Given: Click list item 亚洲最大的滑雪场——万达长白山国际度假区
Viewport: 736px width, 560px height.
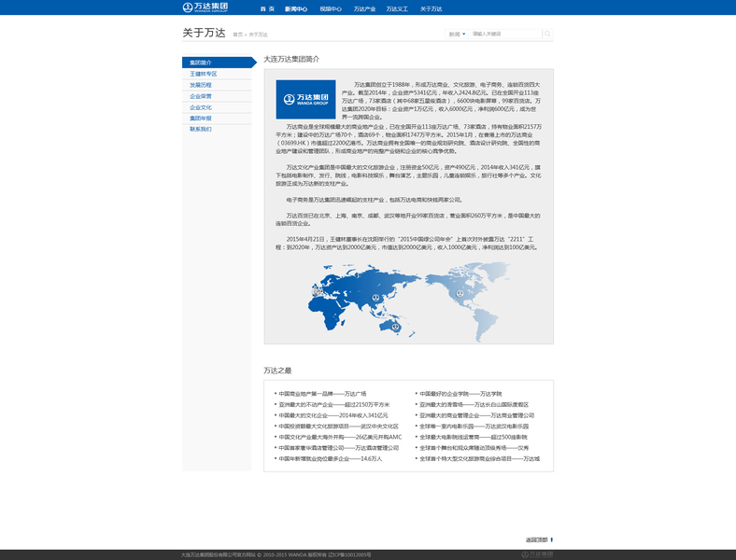Looking at the screenshot, I should click(x=474, y=404).
